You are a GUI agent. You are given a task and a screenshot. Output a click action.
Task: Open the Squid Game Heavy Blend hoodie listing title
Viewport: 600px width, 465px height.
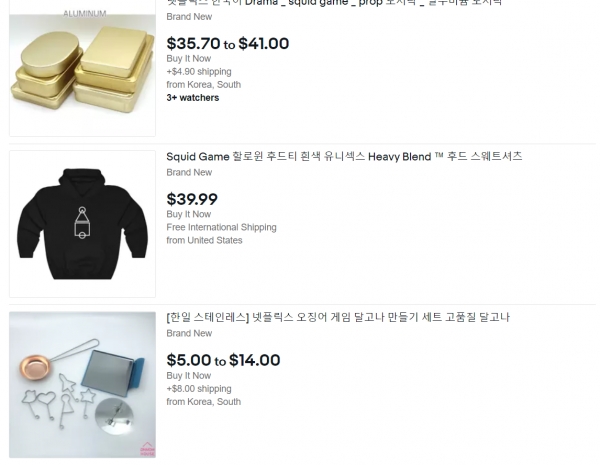tap(344, 157)
